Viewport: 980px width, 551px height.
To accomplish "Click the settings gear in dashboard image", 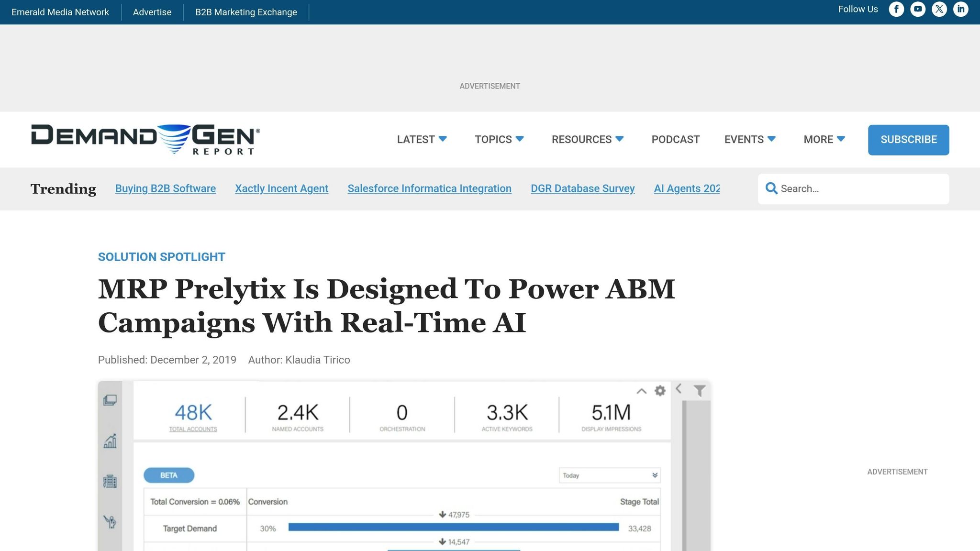I will (x=660, y=391).
